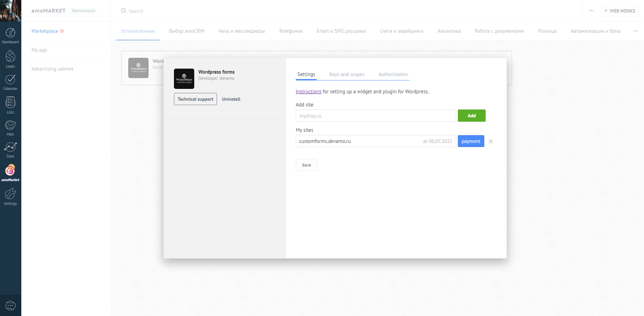Click the Technical account label
Screen dimensions: 644x316
point(83,11)
